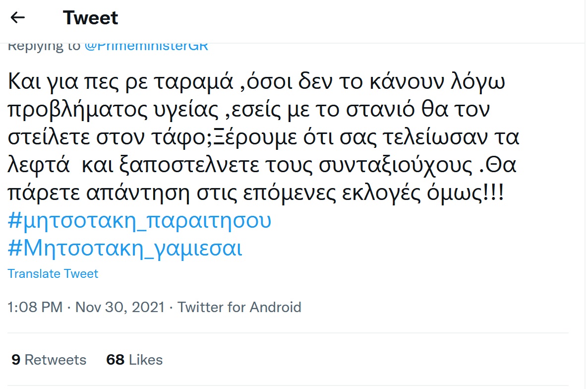Click the "Replying to" label
Screen dimensions: 588x389
[x=44, y=46]
